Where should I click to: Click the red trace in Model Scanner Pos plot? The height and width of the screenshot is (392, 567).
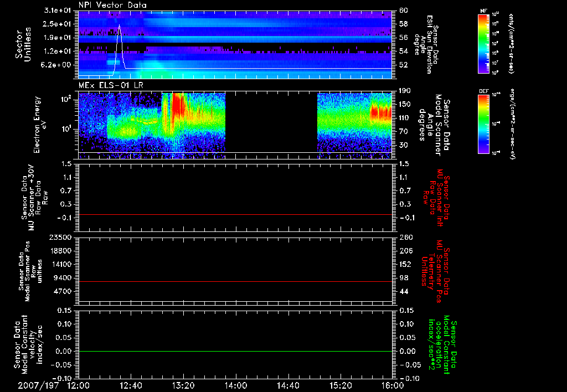235,281
